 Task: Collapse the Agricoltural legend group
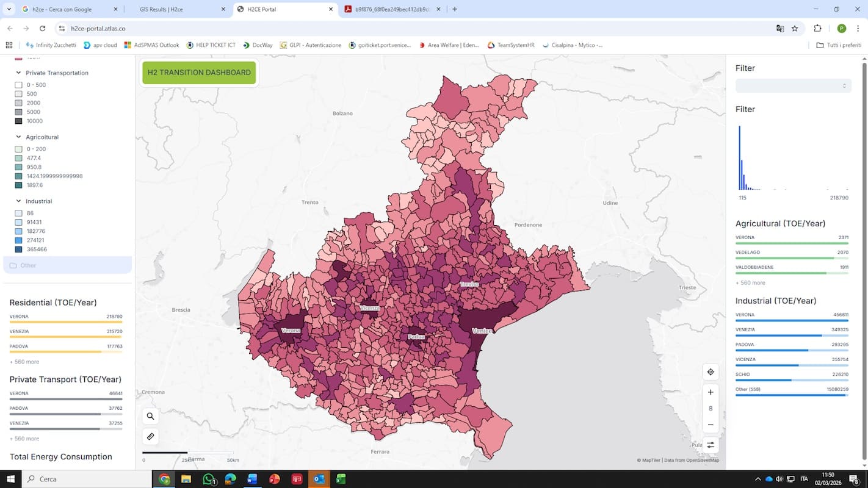coord(18,137)
